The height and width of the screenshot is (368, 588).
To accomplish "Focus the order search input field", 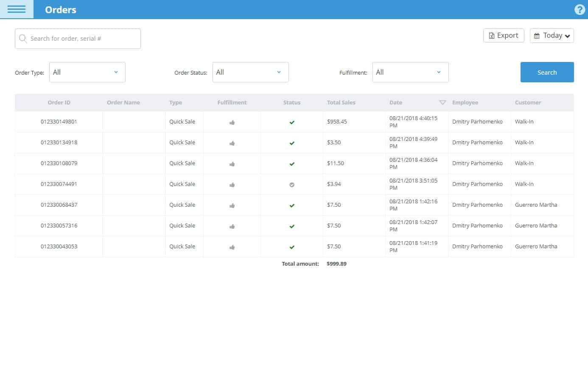I will point(78,39).
